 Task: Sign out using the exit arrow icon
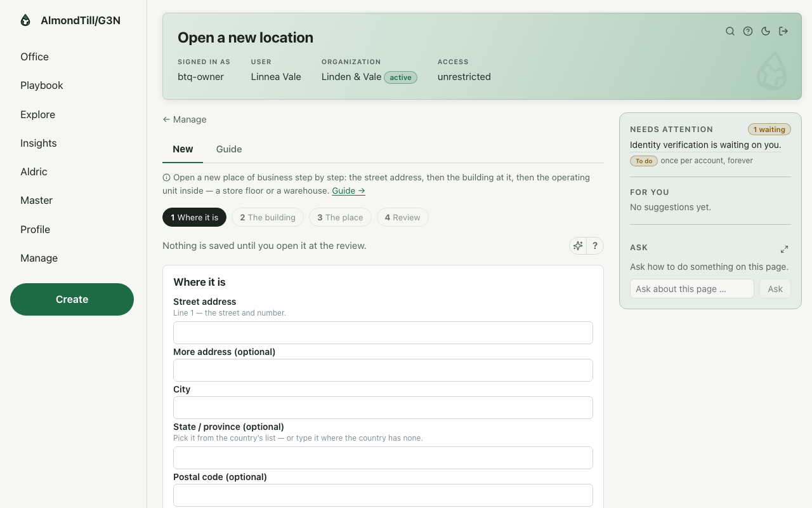pos(783,31)
